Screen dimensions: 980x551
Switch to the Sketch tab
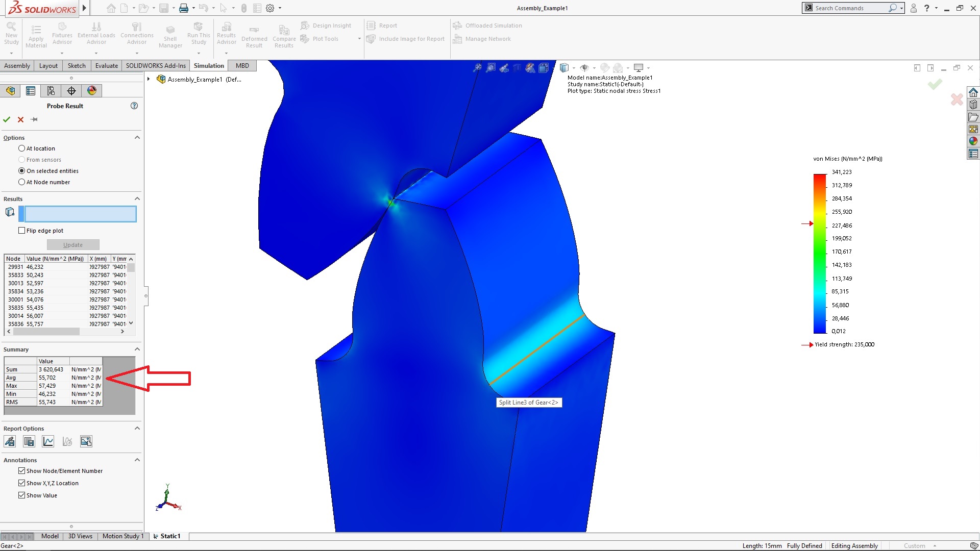click(x=77, y=66)
